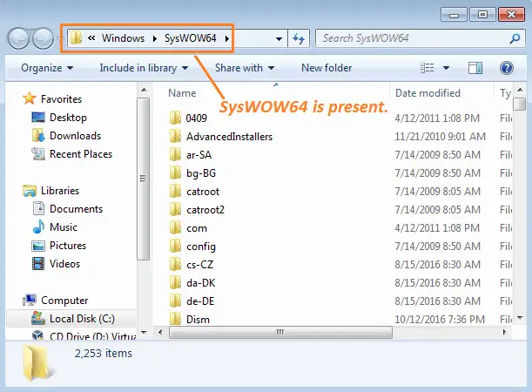Select the AdvancedInstallers folder
The height and width of the screenshot is (392, 532).
229,137
